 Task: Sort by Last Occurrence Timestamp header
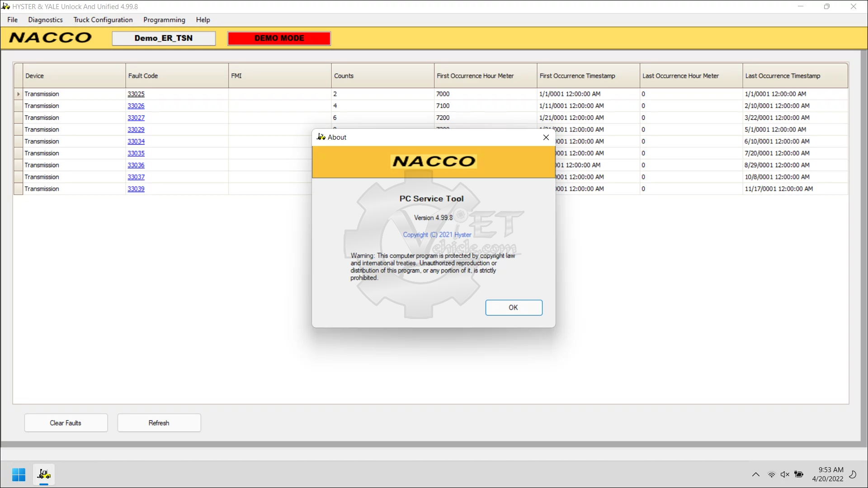795,76
